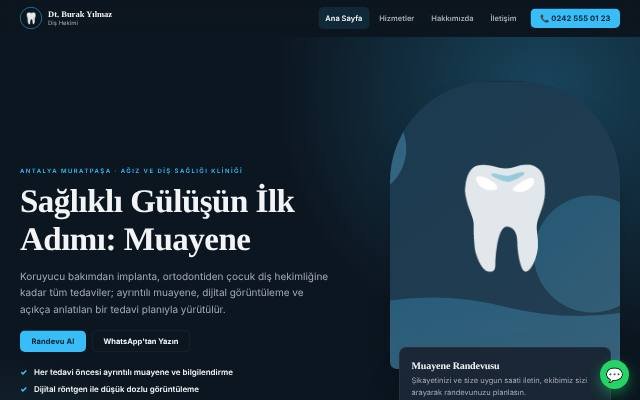Click the Koruyucu bakımdan implanta description paragraph
The image size is (640, 400).
pyautogui.click(x=174, y=293)
